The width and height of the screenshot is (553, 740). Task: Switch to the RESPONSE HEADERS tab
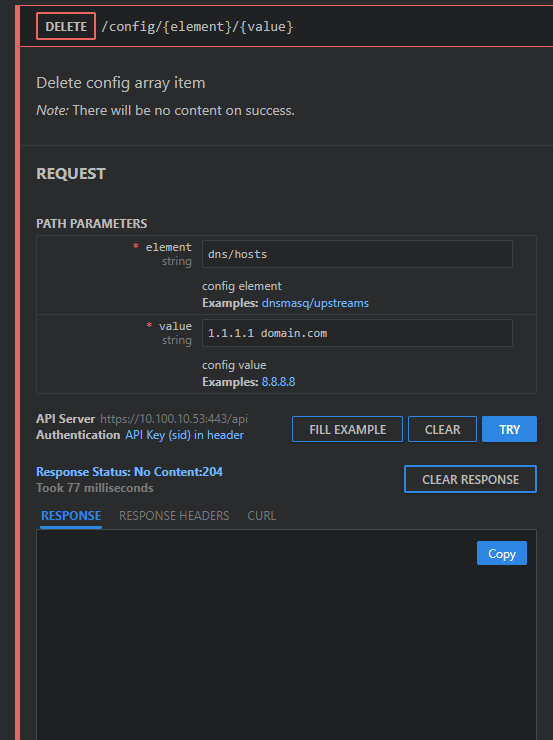[174, 516]
